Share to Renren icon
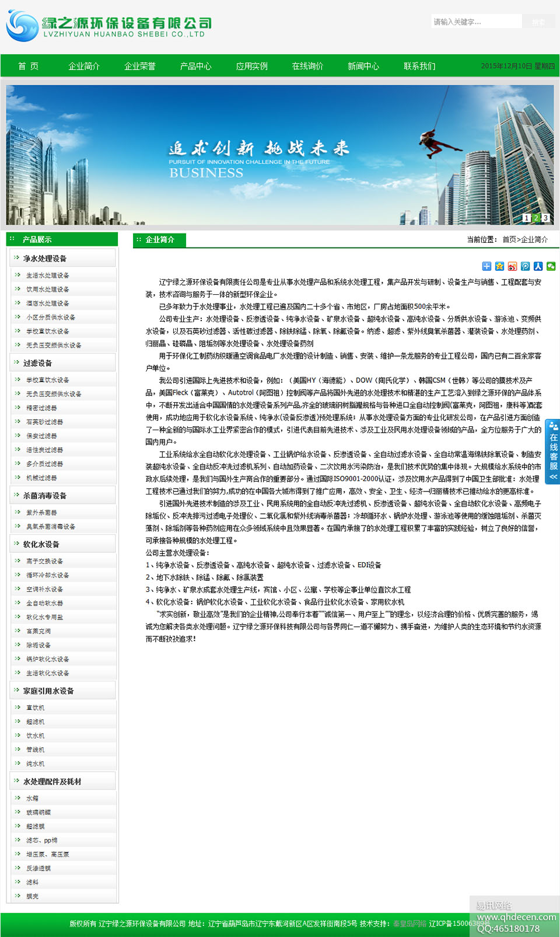The width and height of the screenshot is (560, 937). (x=538, y=266)
